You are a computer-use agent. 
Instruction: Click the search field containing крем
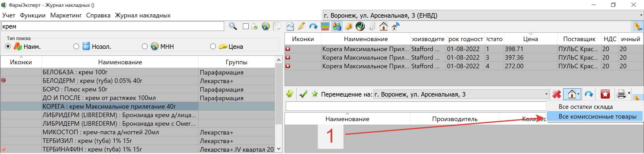tap(112, 27)
